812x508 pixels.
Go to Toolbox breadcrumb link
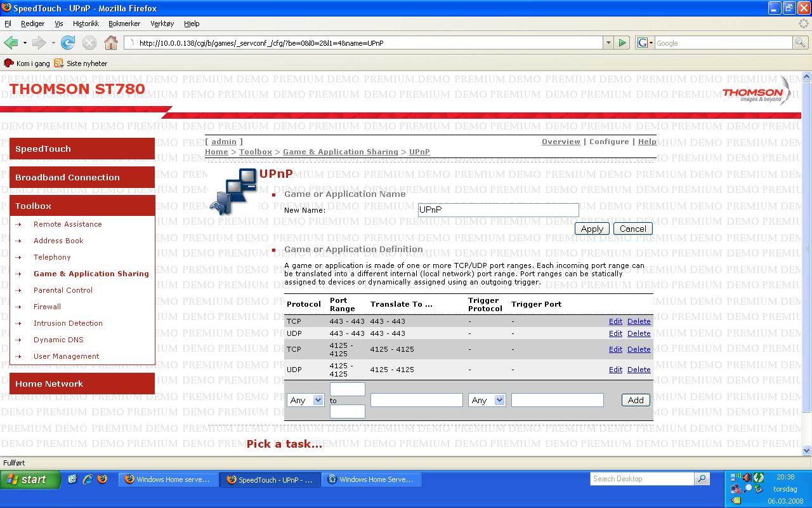click(x=256, y=152)
